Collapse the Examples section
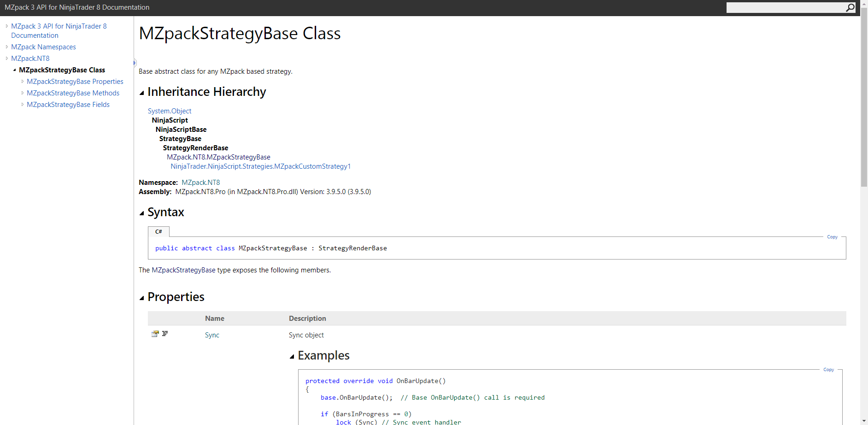 [x=292, y=357]
